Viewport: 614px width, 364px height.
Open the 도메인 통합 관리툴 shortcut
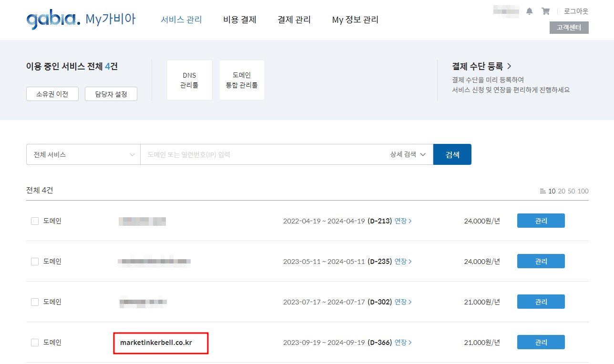(242, 80)
